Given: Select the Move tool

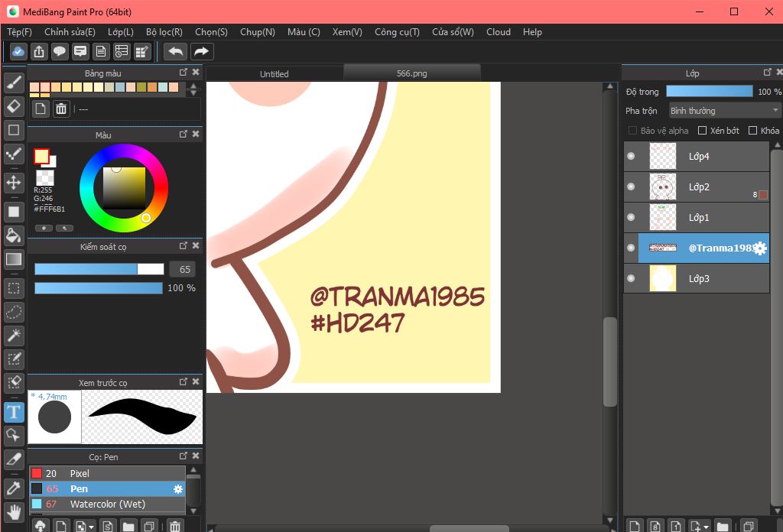Looking at the screenshot, I should 14,183.
